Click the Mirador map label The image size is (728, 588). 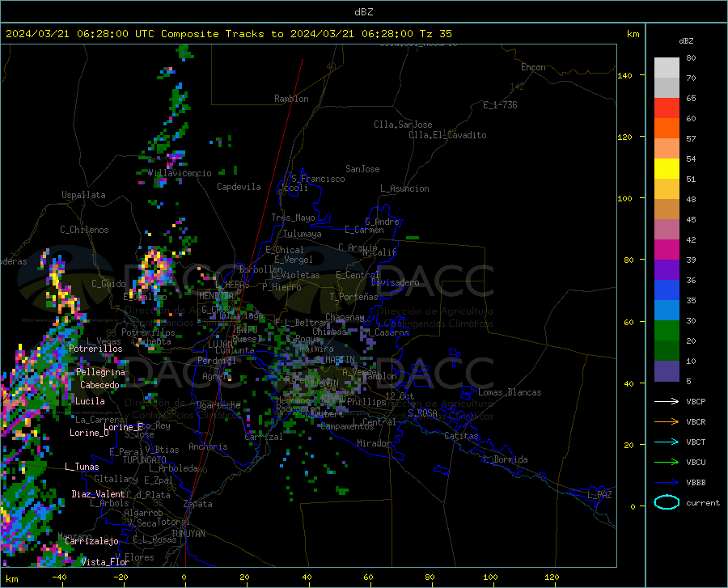[374, 443]
